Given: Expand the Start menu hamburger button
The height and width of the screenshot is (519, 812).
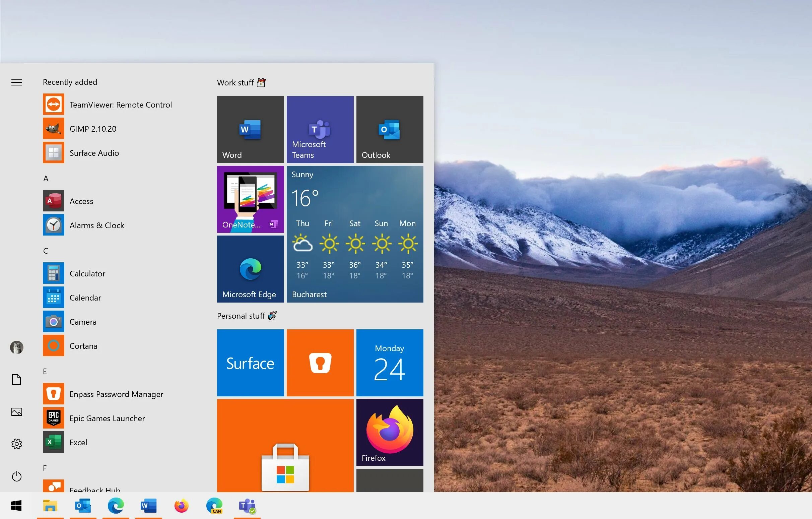Looking at the screenshot, I should (x=16, y=82).
